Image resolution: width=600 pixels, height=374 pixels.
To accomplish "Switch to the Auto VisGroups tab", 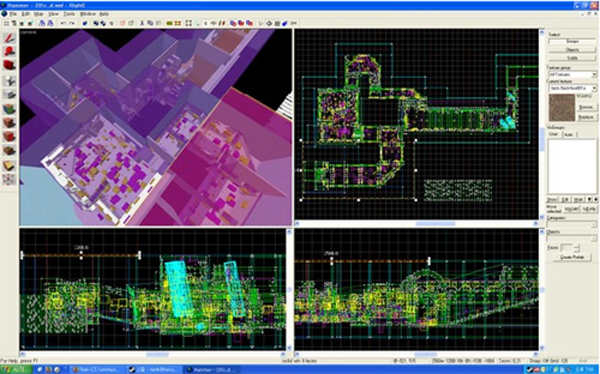I will click(569, 134).
